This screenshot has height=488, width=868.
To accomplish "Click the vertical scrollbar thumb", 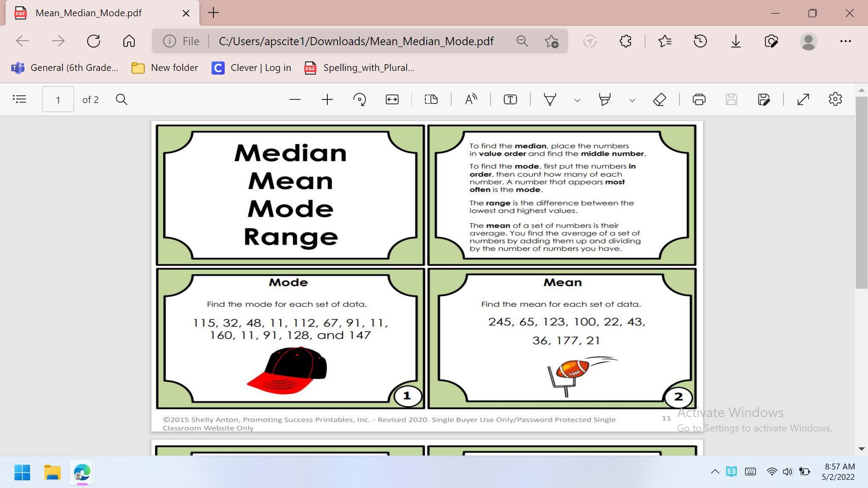I will tap(861, 192).
